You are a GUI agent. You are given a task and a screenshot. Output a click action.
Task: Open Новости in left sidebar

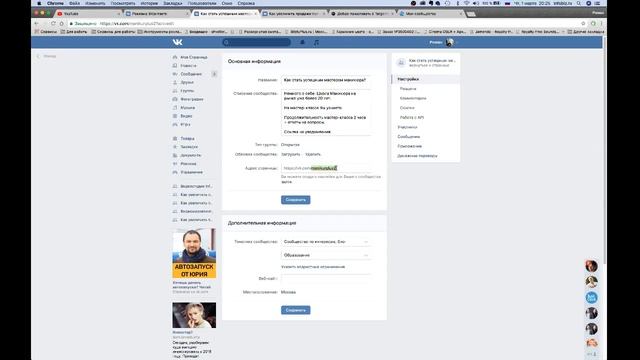pyautogui.click(x=188, y=66)
